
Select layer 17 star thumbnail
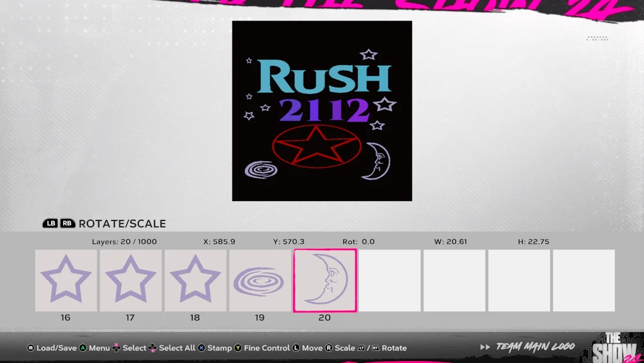click(x=131, y=280)
